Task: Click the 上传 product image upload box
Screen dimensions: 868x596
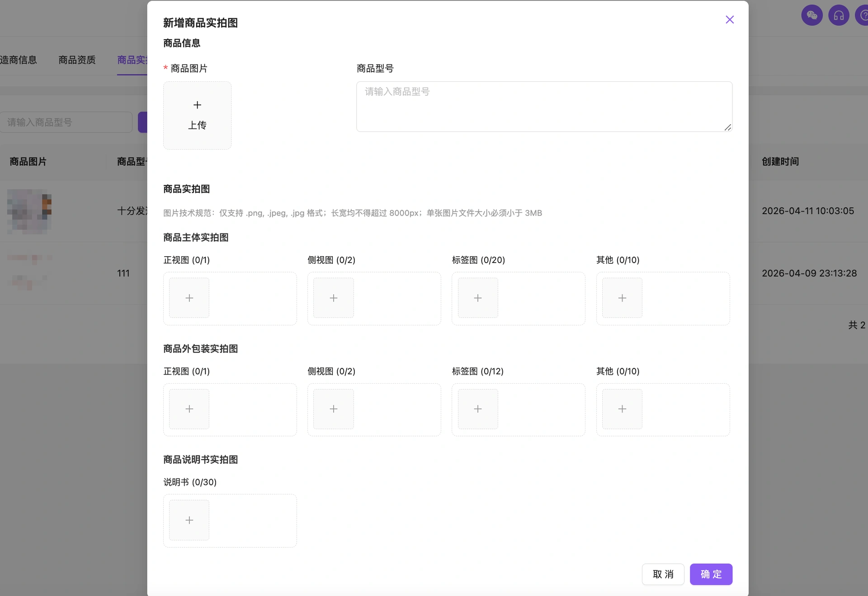Action: (x=197, y=115)
